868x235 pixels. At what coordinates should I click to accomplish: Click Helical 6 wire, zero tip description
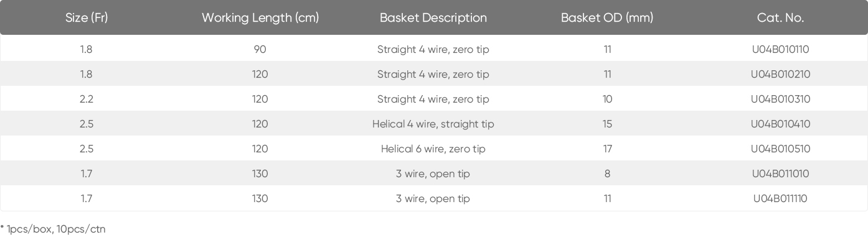[433, 149]
